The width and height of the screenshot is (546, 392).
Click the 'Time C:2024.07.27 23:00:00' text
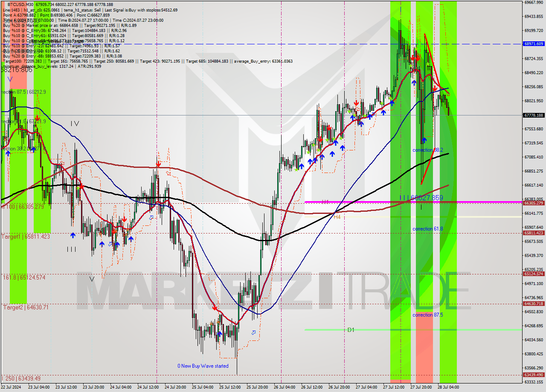point(139,20)
